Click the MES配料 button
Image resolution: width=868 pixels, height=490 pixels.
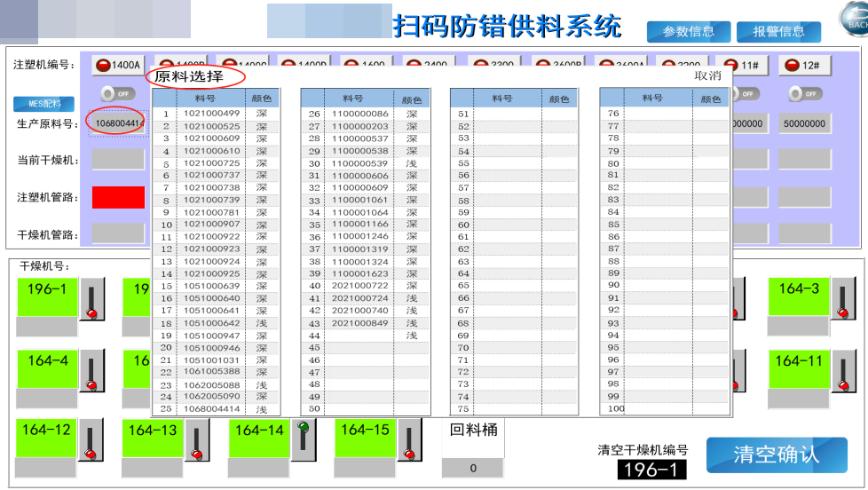[x=43, y=104]
